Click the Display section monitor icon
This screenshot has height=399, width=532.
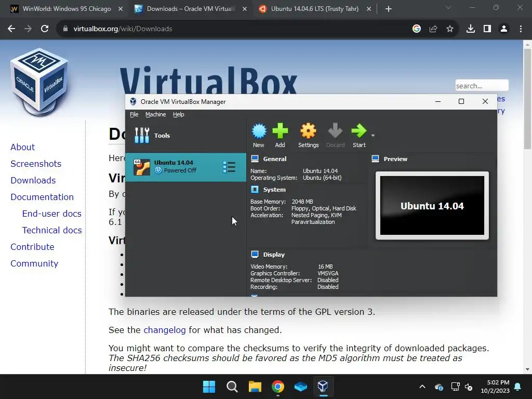pyautogui.click(x=255, y=255)
